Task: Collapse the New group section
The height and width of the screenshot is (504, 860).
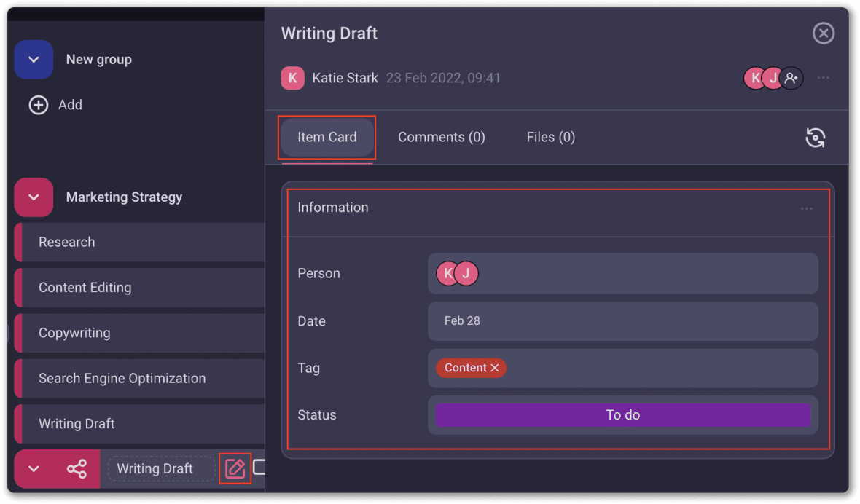Action: 34,59
